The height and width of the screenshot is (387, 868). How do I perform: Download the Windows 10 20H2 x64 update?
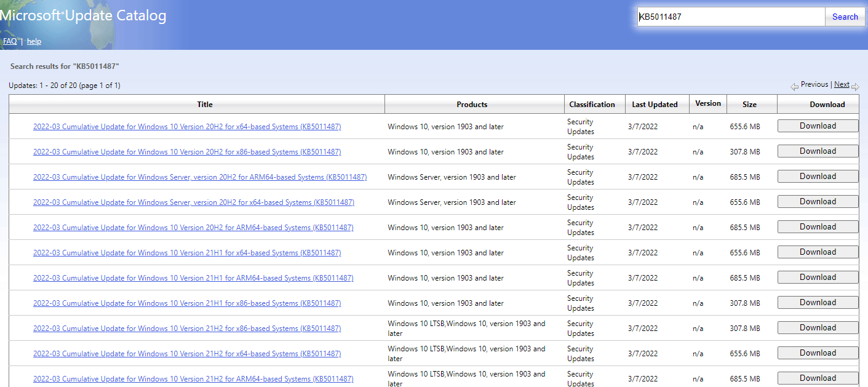818,126
